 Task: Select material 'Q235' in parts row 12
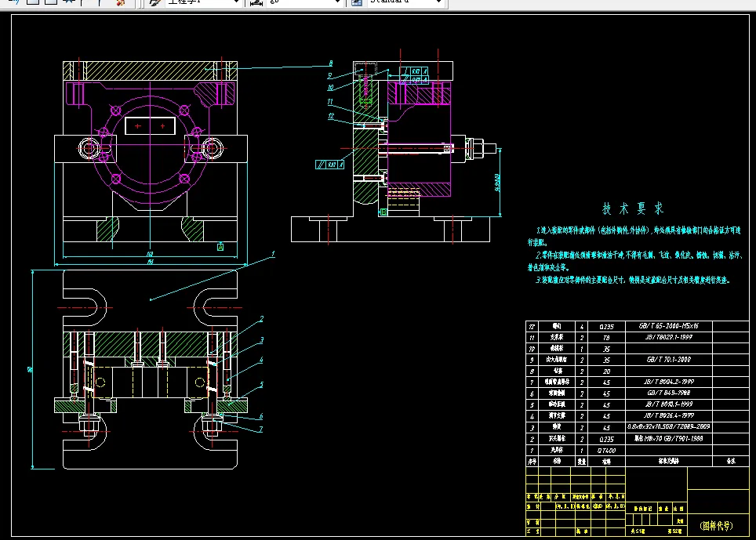coord(606,327)
